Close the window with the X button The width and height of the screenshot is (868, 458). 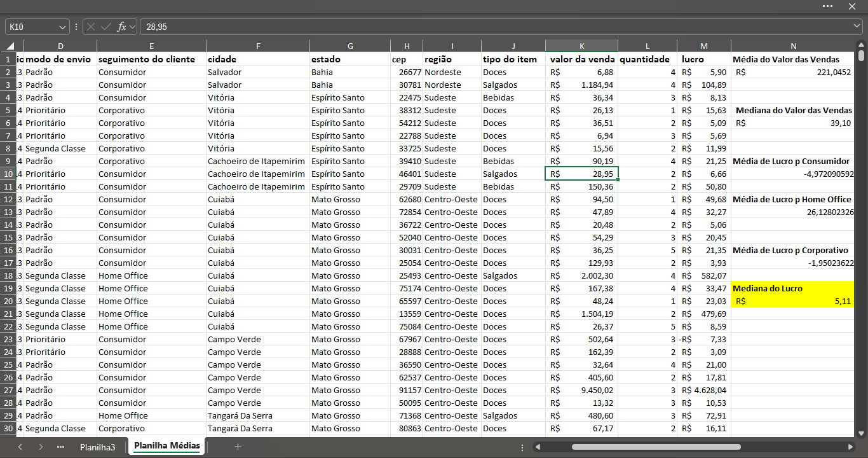[x=852, y=6]
